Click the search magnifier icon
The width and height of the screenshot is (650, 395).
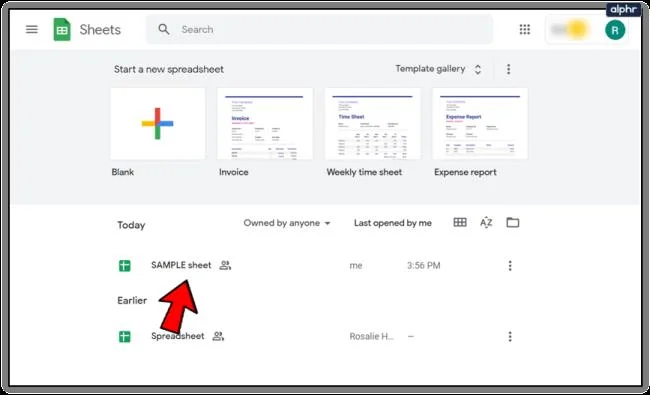point(164,29)
